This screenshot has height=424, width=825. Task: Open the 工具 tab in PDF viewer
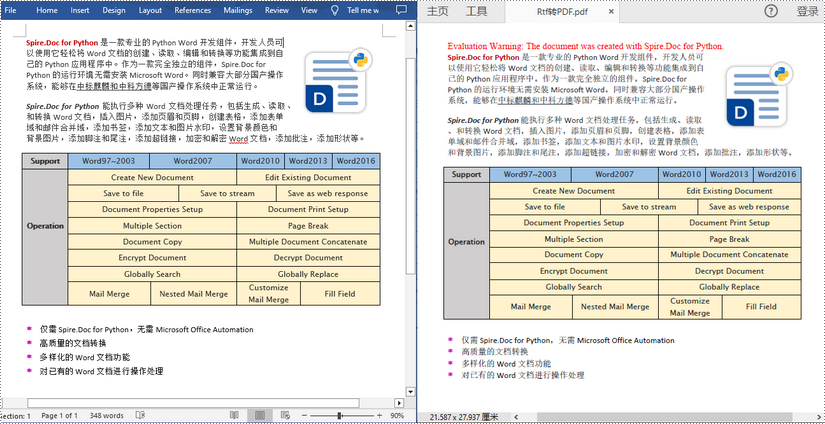[476, 11]
